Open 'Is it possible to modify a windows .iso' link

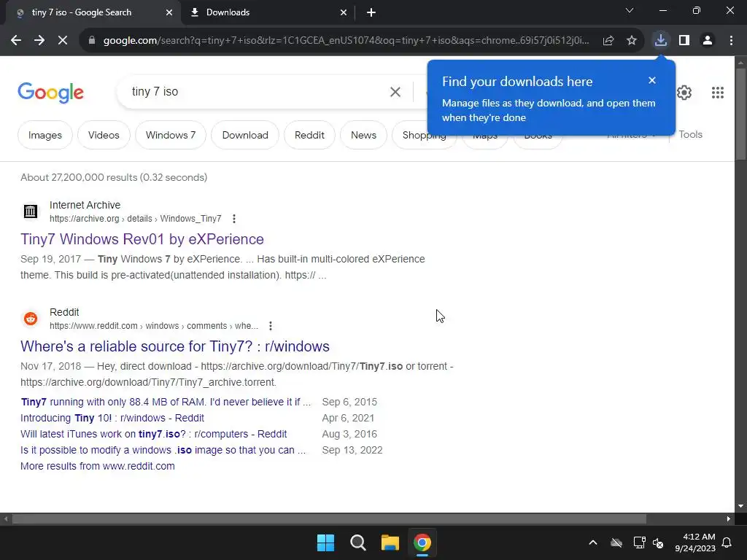coord(163,450)
